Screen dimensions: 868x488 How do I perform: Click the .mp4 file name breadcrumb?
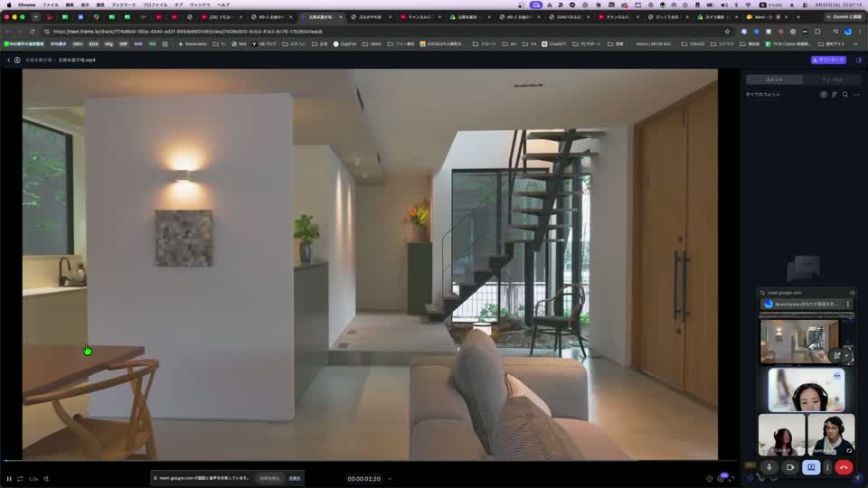[x=77, y=60]
